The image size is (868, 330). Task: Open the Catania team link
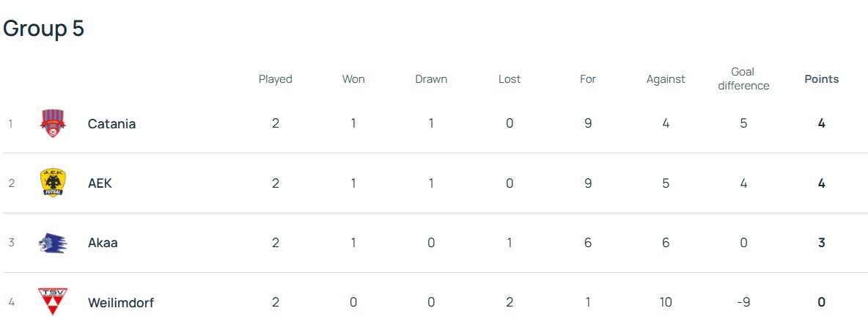[x=111, y=123]
